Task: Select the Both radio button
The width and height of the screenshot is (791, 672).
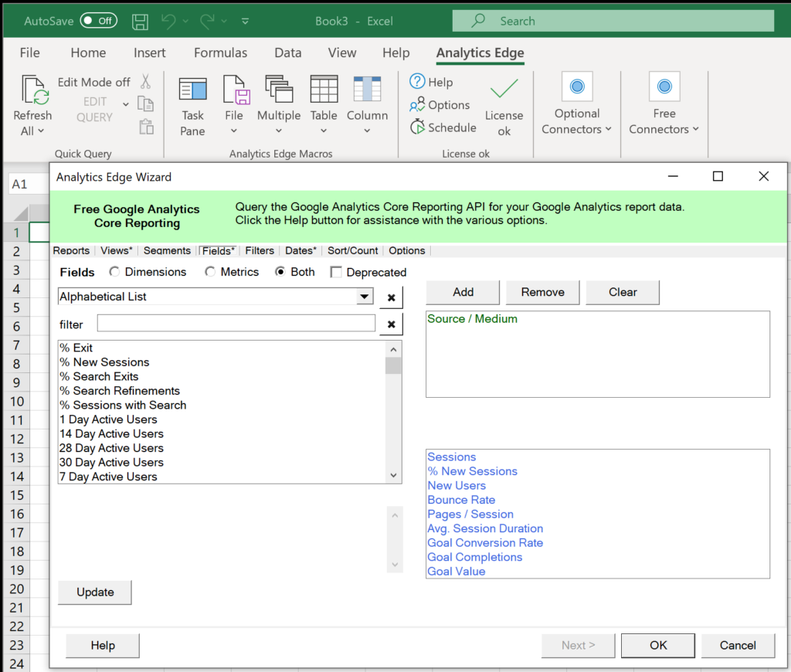Action: point(280,272)
